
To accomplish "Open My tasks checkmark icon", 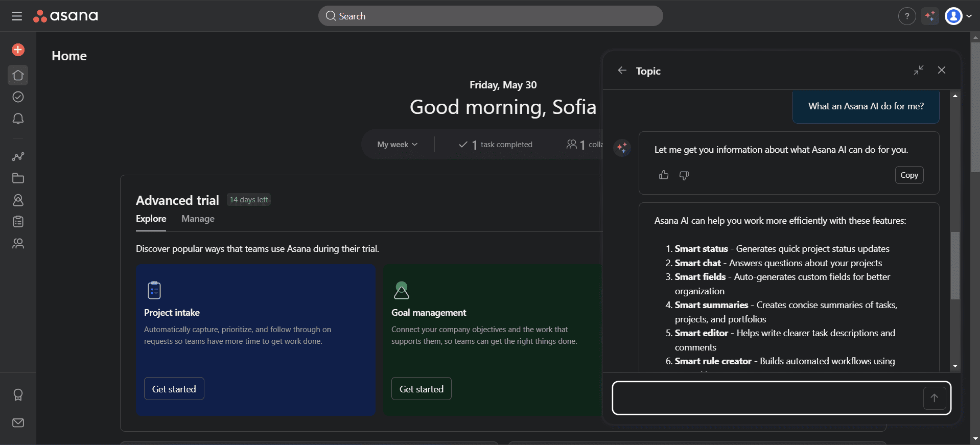I will [18, 97].
